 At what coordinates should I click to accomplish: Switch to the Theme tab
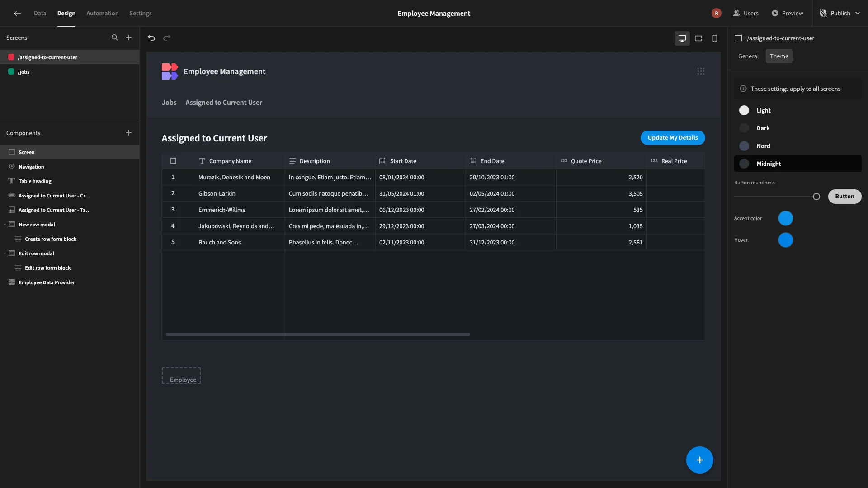(779, 56)
